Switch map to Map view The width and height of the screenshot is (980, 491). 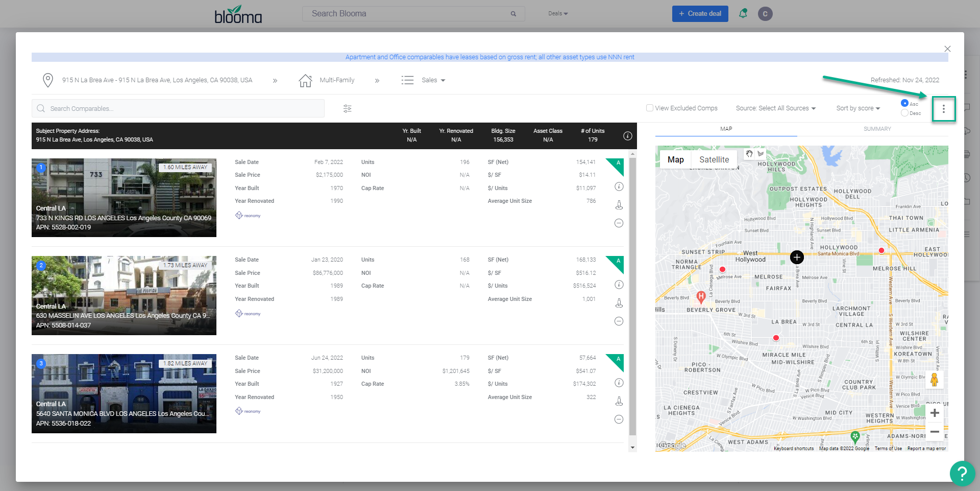(x=676, y=160)
